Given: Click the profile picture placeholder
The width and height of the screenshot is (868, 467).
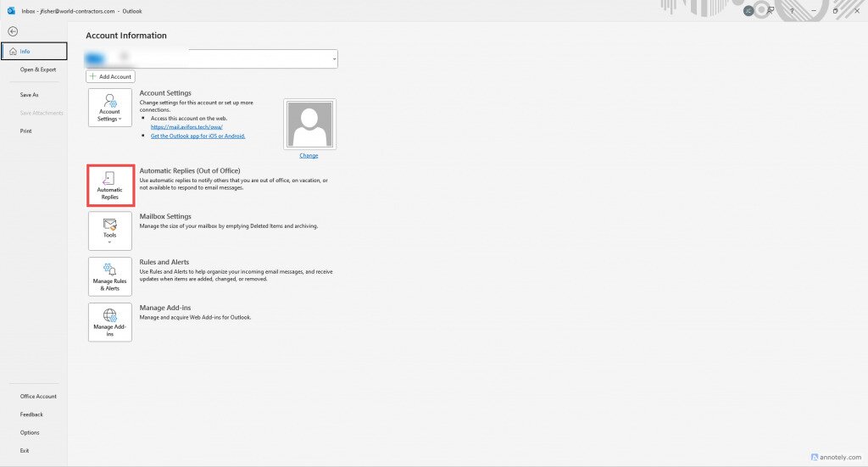Looking at the screenshot, I should pyautogui.click(x=309, y=125).
